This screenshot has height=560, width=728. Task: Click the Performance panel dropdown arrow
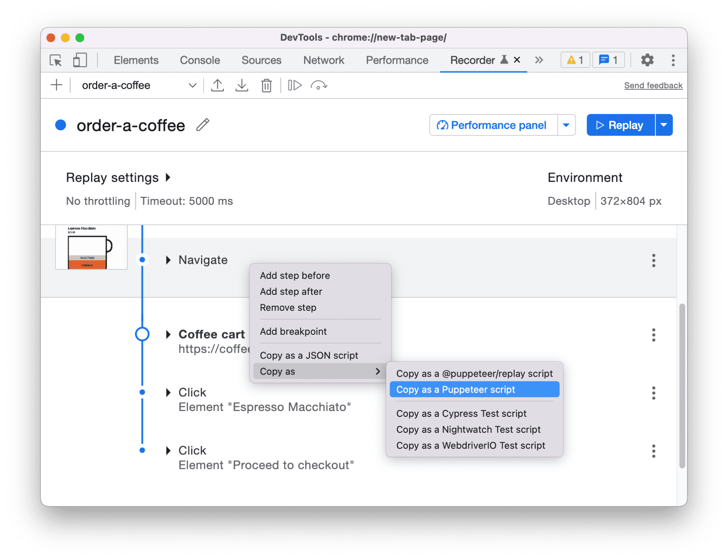[x=566, y=125]
